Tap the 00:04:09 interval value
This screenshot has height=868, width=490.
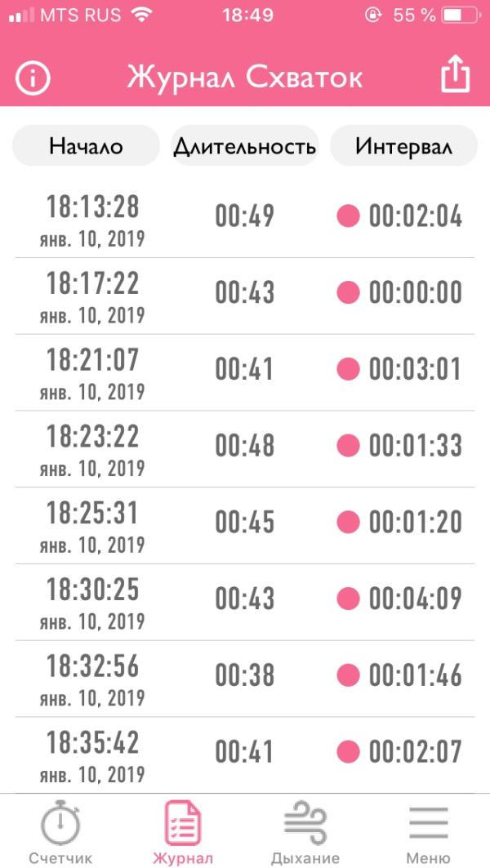[415, 599]
